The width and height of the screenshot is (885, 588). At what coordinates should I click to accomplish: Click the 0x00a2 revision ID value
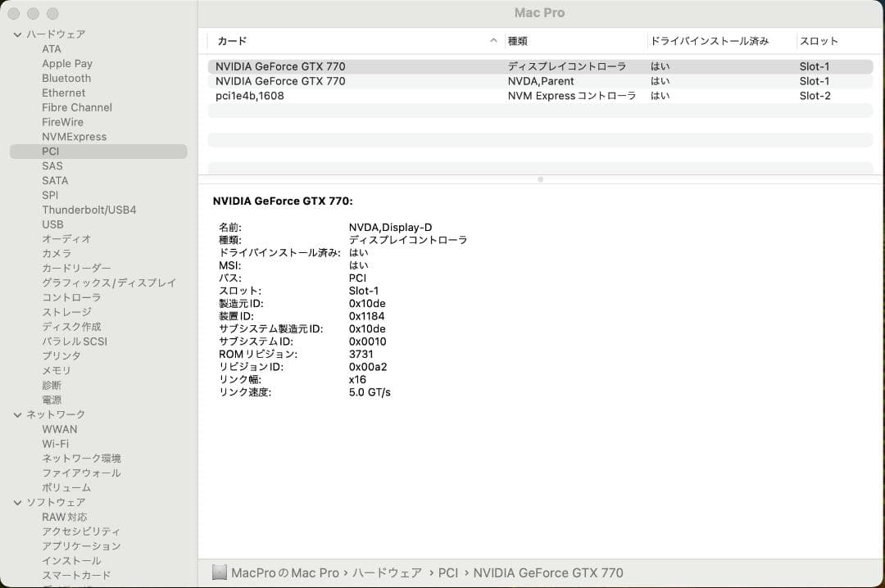tap(368, 367)
